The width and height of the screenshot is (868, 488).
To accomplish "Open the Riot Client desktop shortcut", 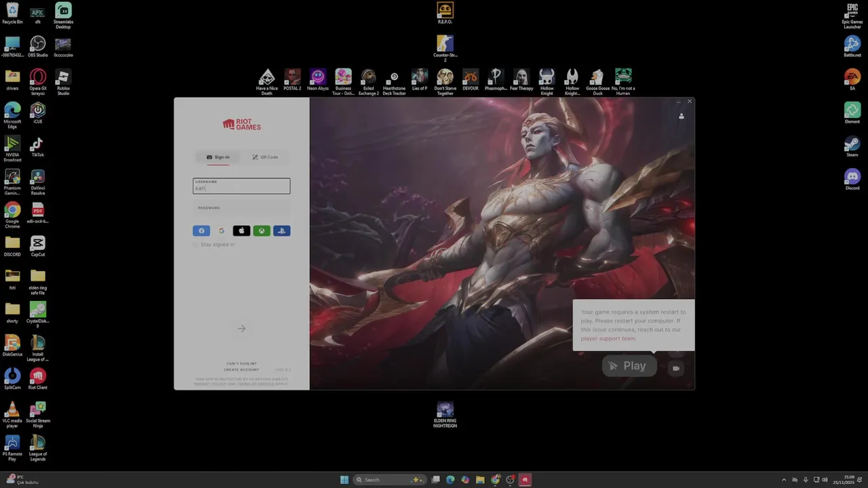I will tap(38, 378).
